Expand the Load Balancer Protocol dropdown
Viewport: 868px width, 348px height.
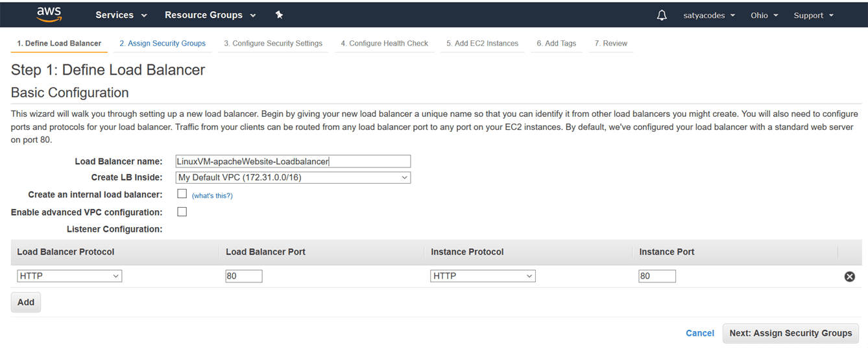(69, 276)
